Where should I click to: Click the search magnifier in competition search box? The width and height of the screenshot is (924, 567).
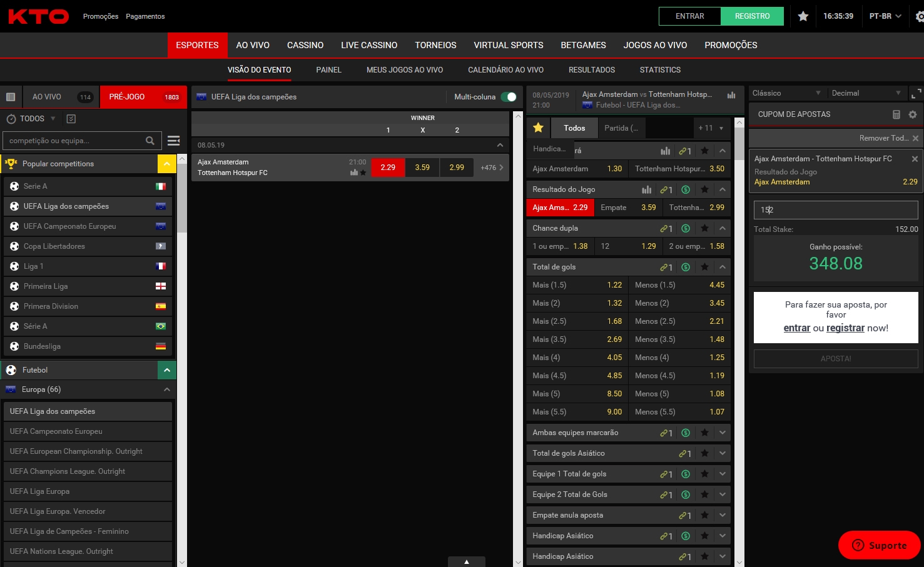pyautogui.click(x=150, y=141)
